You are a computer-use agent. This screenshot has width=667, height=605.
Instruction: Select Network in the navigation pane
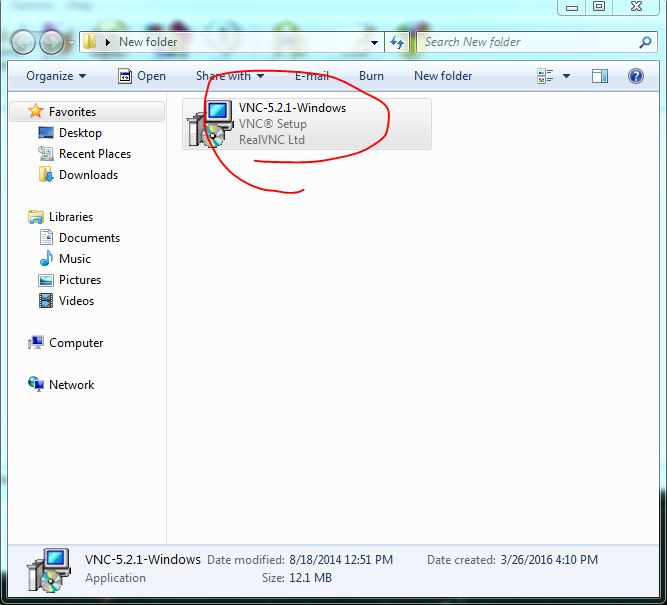point(71,385)
